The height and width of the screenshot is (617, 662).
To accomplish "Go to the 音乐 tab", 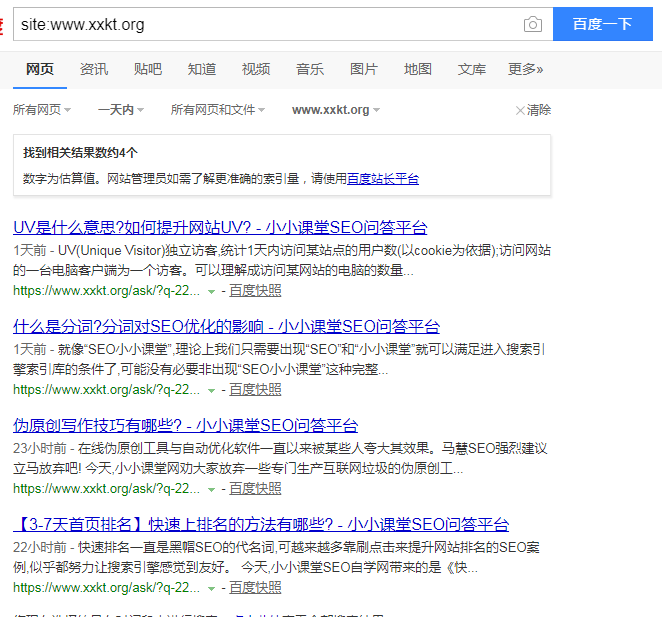I will coord(310,69).
